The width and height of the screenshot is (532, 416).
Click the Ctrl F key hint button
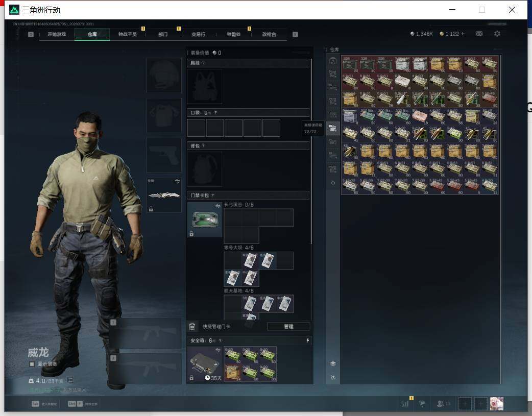point(82,404)
